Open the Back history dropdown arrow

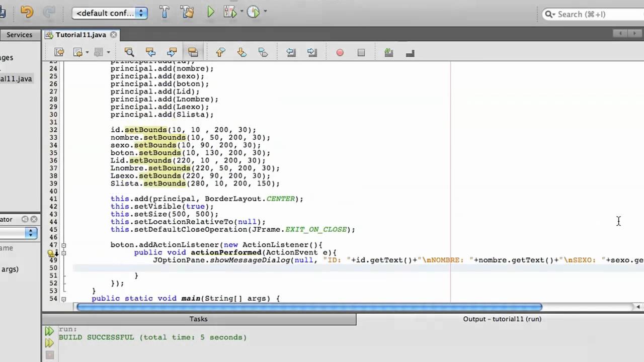[87, 53]
